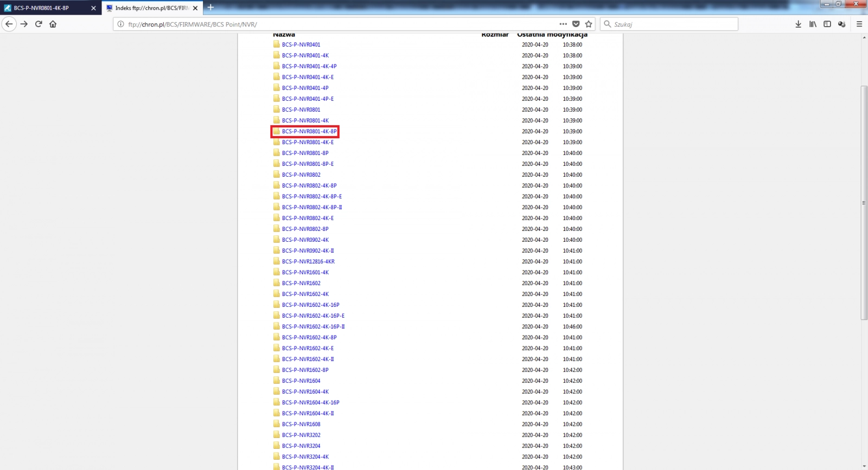Open the BCS-P-NVR1602-4K-8P folder link
868x470 pixels.
(x=309, y=337)
